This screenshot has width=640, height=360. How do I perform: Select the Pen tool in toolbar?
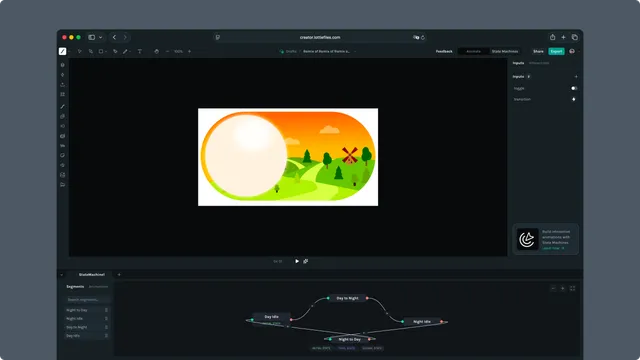click(115, 51)
